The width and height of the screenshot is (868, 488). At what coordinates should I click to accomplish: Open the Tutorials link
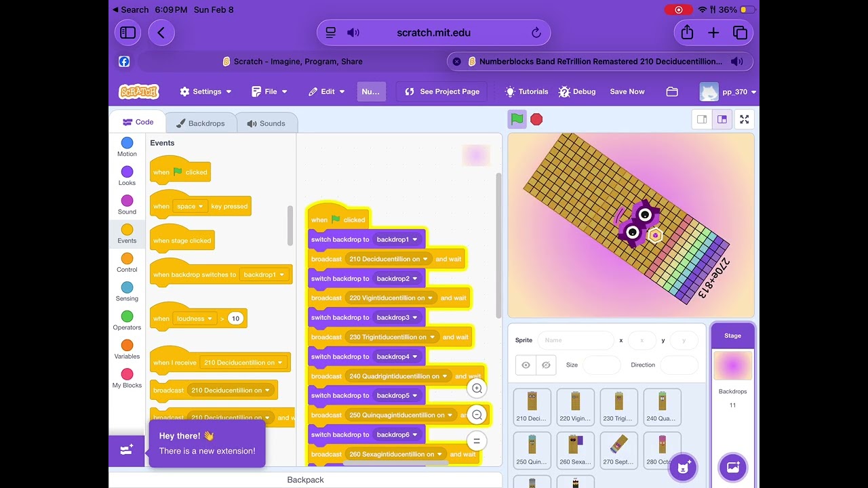526,91
